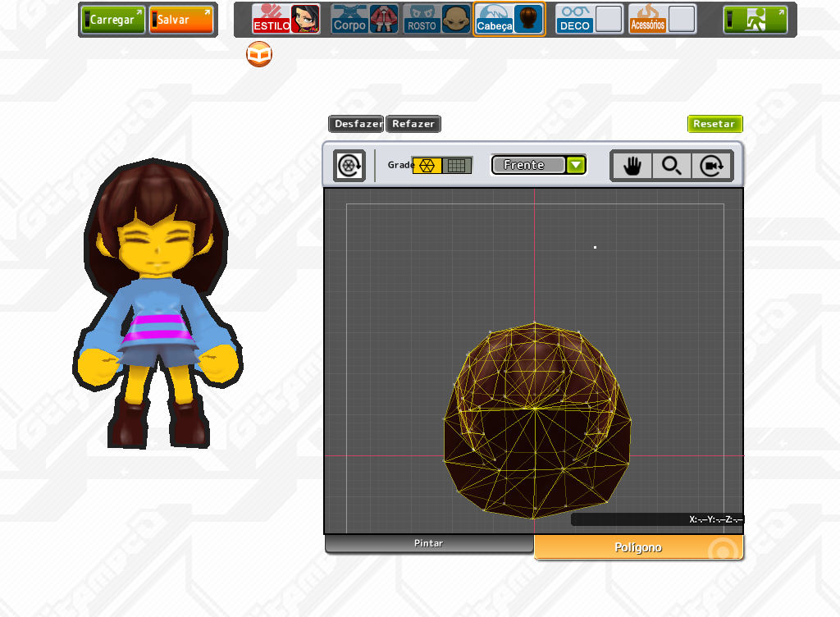This screenshot has height=617, width=840.
Task: Click the green Resetar button
Action: pyautogui.click(x=714, y=124)
